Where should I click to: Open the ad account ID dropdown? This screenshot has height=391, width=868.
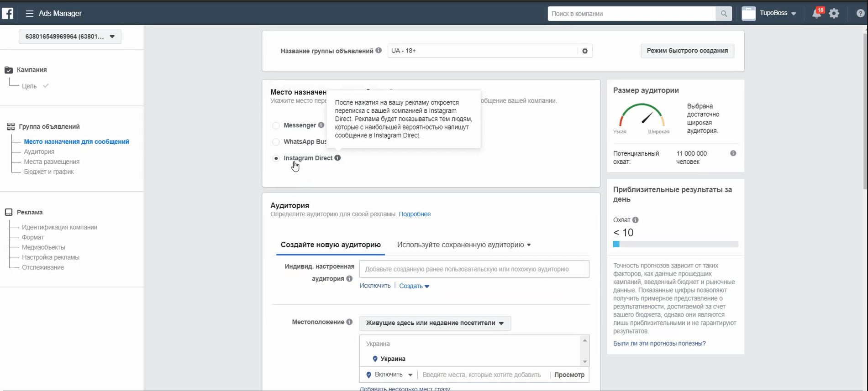(70, 36)
